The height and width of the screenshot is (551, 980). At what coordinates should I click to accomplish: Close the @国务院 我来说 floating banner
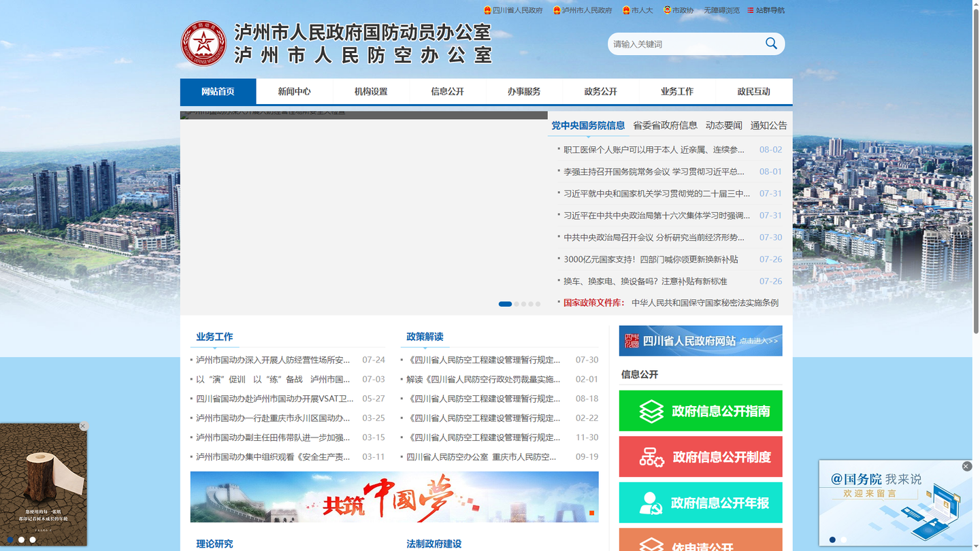click(x=966, y=466)
